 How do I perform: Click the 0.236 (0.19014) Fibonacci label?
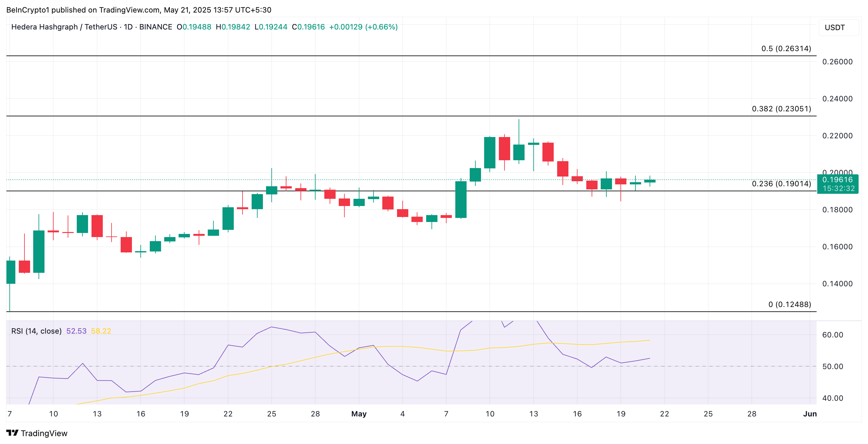781,183
